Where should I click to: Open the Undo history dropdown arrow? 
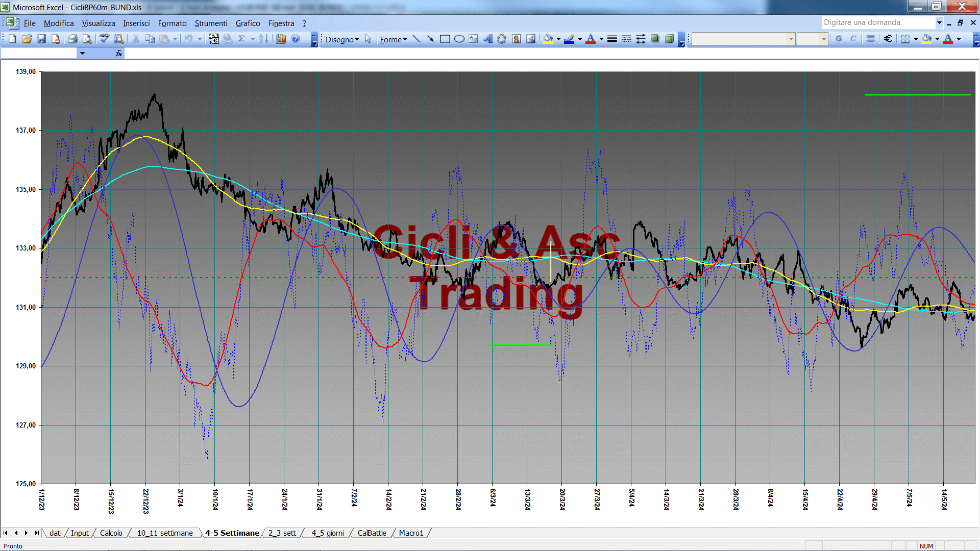tap(200, 39)
